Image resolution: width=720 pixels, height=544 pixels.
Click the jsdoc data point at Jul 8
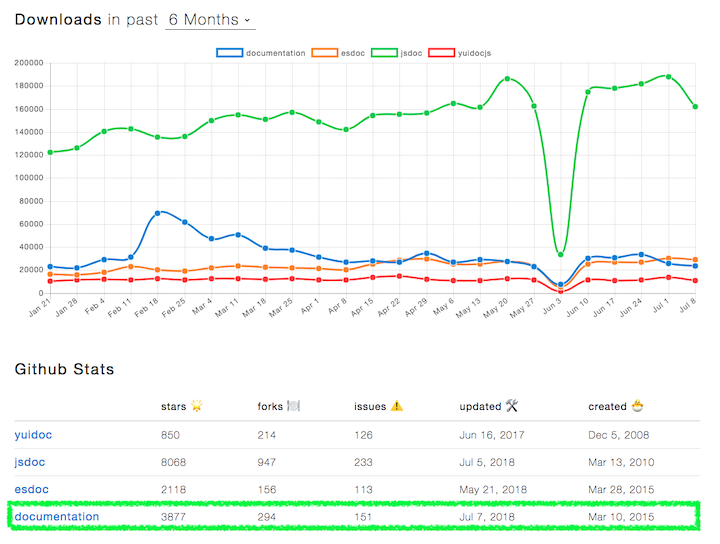tap(695, 107)
